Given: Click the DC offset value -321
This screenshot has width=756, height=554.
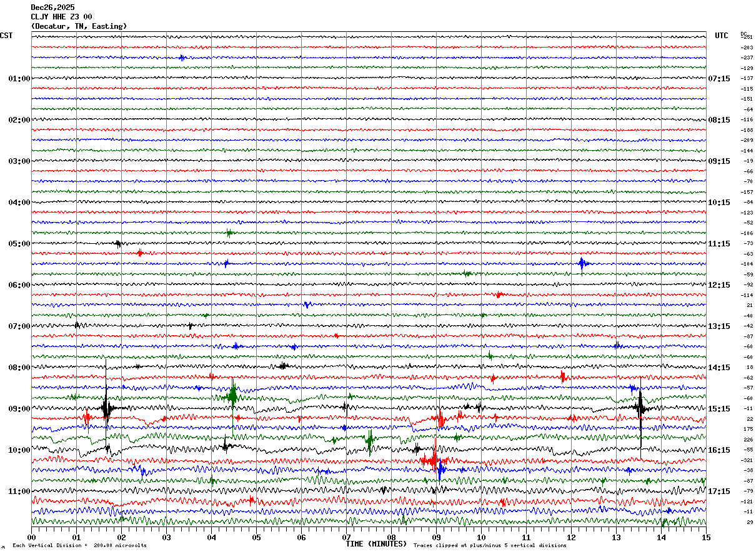Looking at the screenshot, I should pyautogui.click(x=747, y=460).
